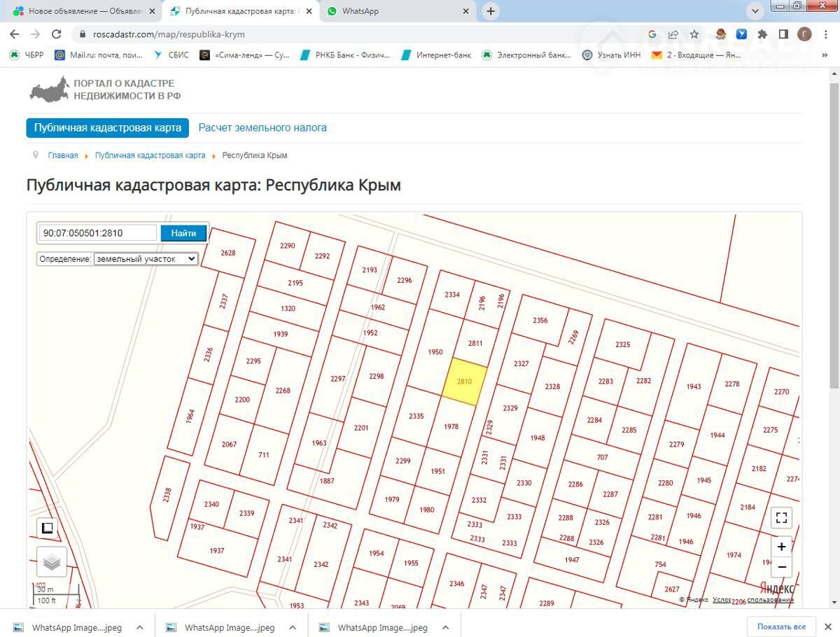Zoom in the map with plus
The image size is (840, 637).
click(782, 547)
